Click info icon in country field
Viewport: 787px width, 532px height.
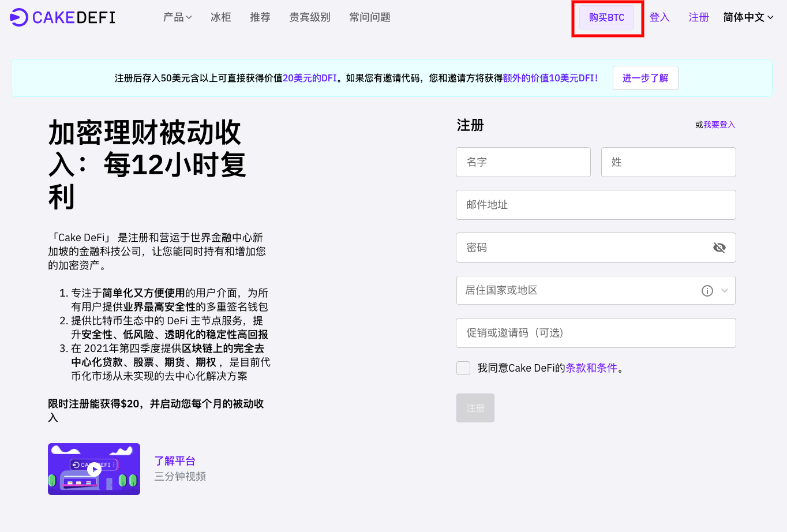click(707, 291)
